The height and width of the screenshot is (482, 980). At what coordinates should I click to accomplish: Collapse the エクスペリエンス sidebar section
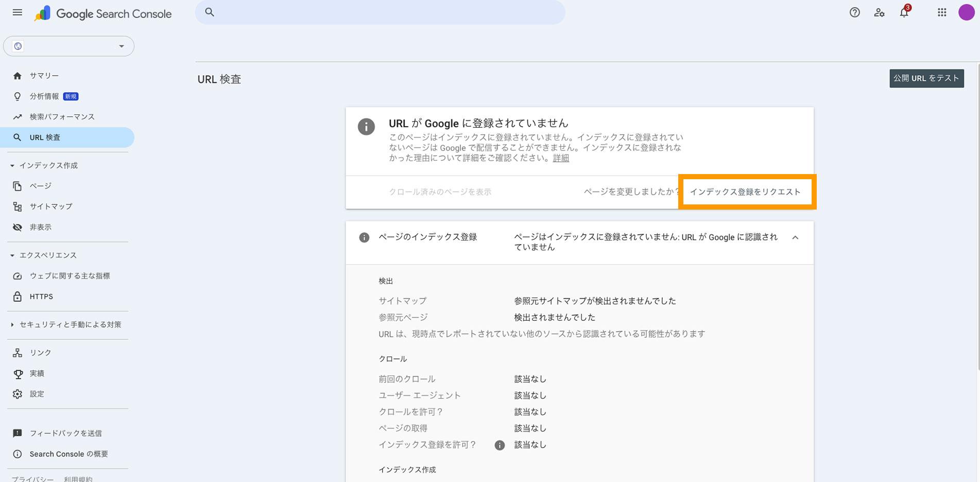[x=12, y=255]
